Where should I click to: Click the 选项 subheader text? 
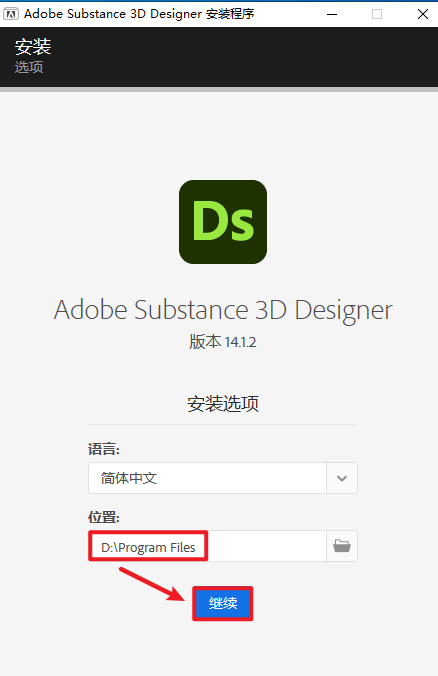pos(29,67)
